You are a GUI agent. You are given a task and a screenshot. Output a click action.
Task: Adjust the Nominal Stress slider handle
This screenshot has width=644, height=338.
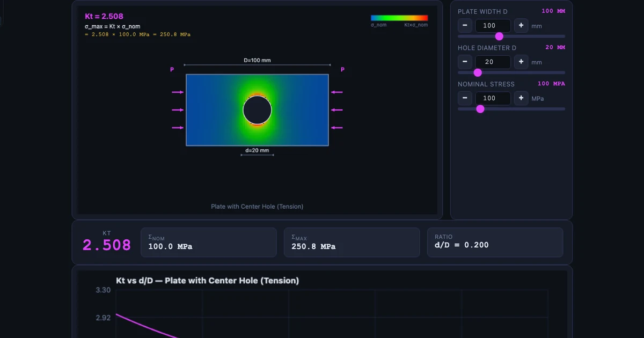click(x=480, y=109)
